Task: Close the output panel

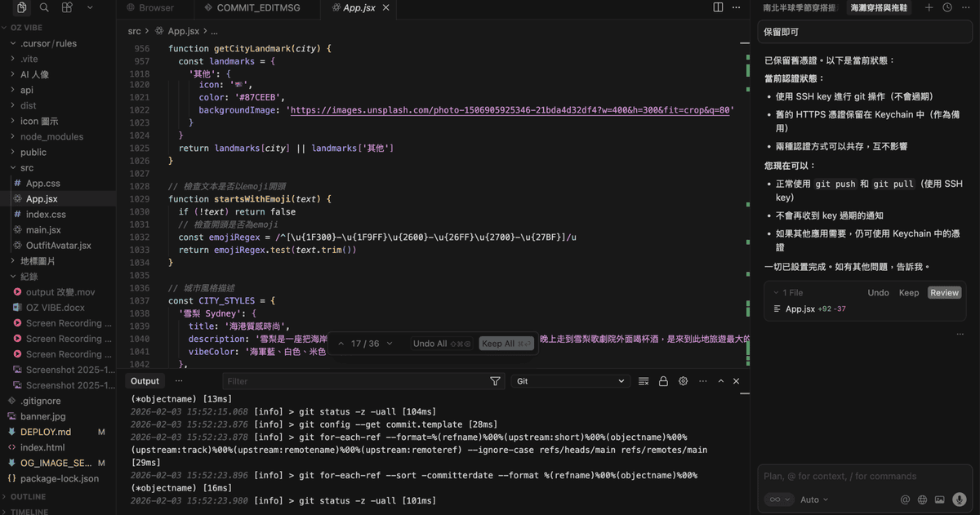Action: (737, 381)
